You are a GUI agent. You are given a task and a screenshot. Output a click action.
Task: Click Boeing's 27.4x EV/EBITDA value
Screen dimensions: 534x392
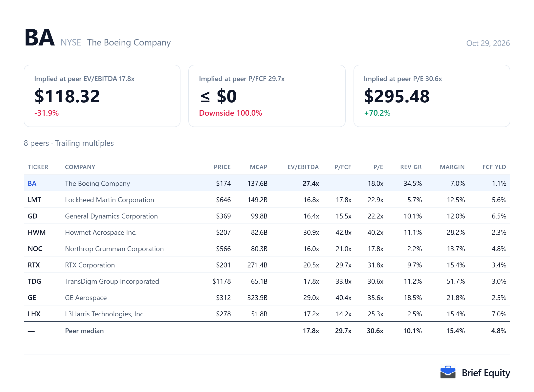point(311,183)
